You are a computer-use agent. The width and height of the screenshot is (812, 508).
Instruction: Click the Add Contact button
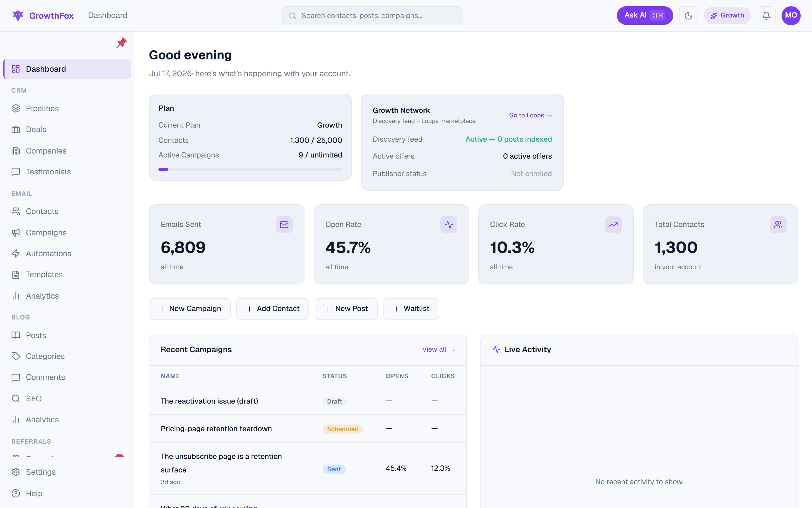pyautogui.click(x=272, y=309)
